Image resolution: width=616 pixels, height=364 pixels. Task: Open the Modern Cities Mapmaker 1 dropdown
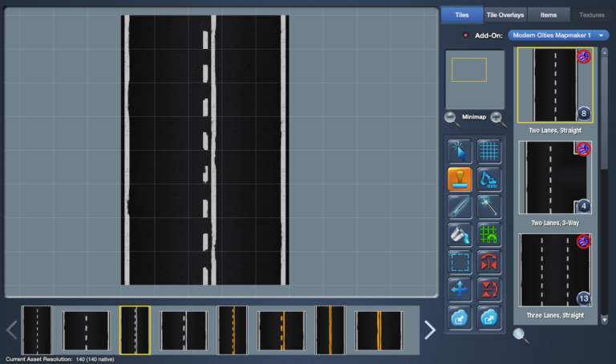[558, 35]
